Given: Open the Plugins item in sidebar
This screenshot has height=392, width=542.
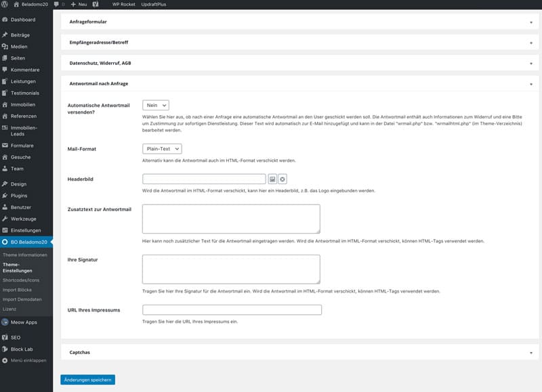Looking at the screenshot, I should [x=20, y=195].
